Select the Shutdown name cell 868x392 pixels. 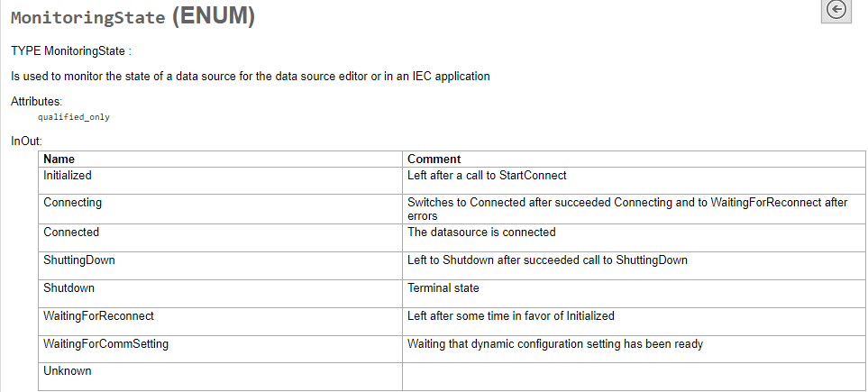[69, 288]
